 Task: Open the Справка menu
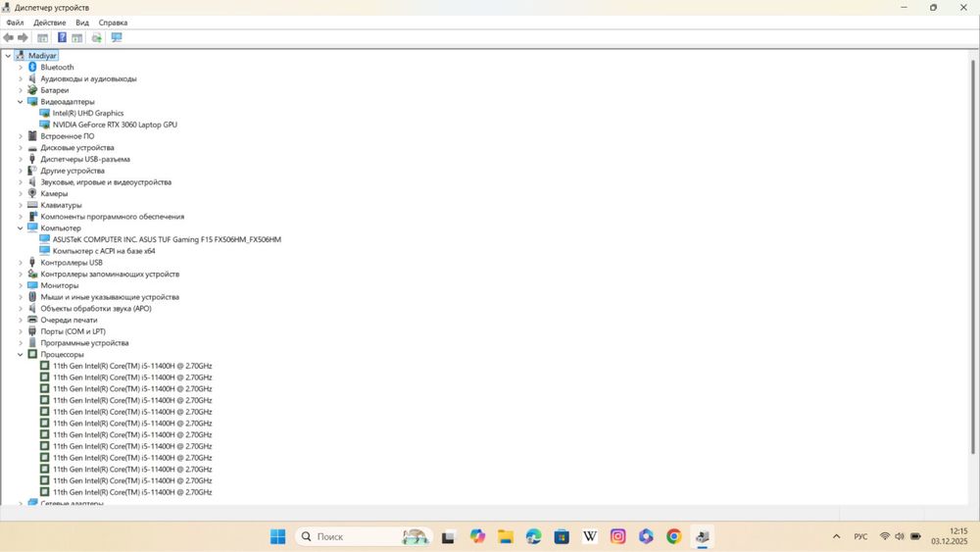113,23
